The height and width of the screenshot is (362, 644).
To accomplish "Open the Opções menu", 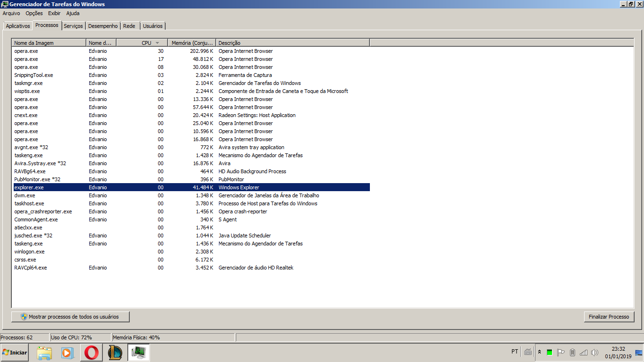I will 34,13.
